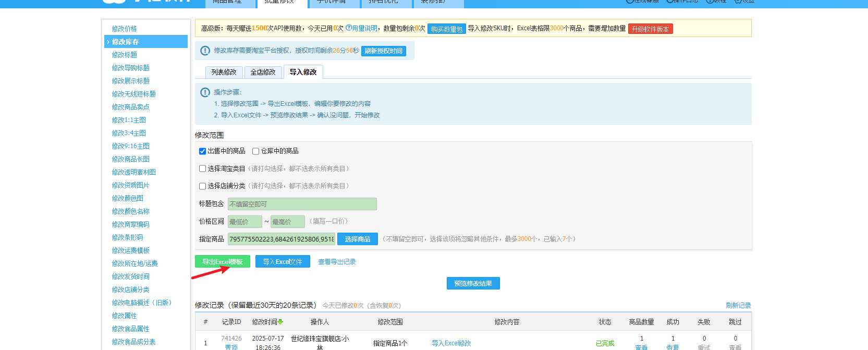Enable the 仓库中的商品 checkbox
868x350 pixels.
pos(255,151)
